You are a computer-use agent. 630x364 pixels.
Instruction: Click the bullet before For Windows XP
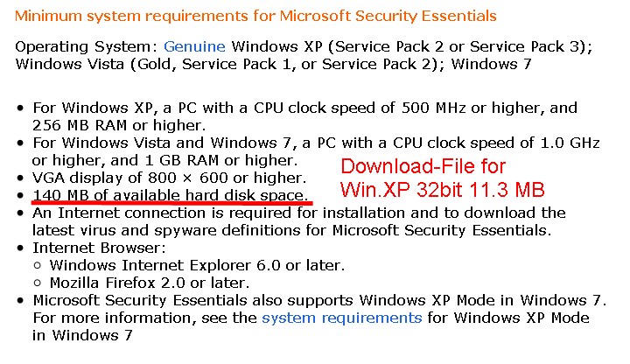(x=20, y=108)
